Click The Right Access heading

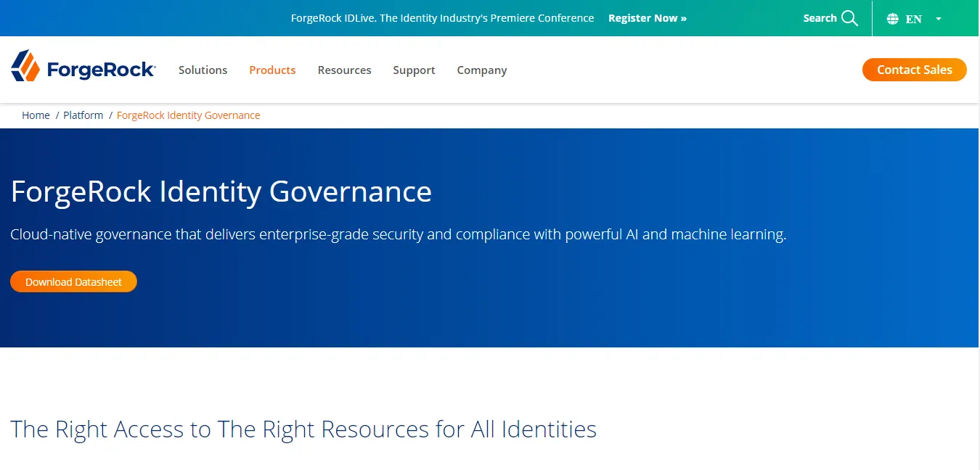point(303,429)
